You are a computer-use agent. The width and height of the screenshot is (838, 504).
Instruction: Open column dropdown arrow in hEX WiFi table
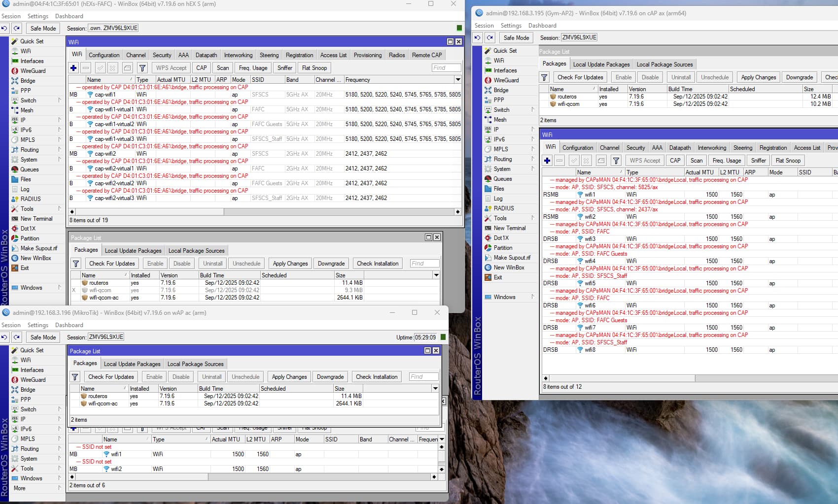[x=458, y=80]
